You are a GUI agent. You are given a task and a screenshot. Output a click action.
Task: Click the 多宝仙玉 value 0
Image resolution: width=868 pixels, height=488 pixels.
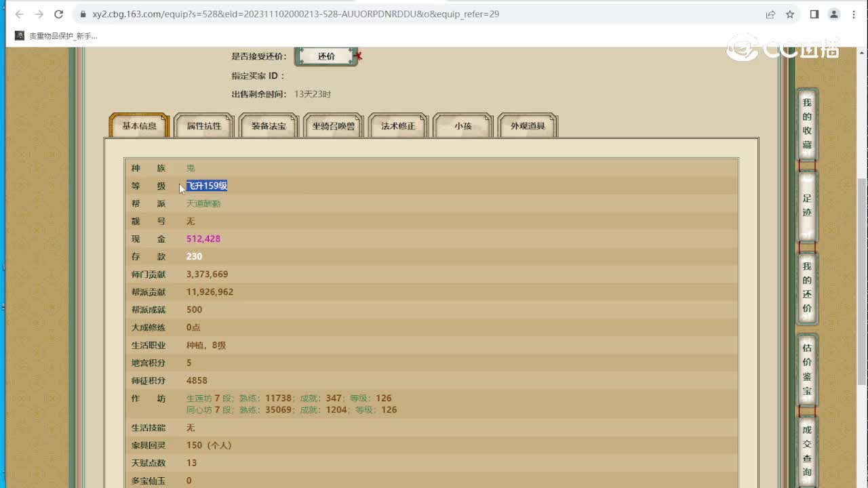click(189, 481)
